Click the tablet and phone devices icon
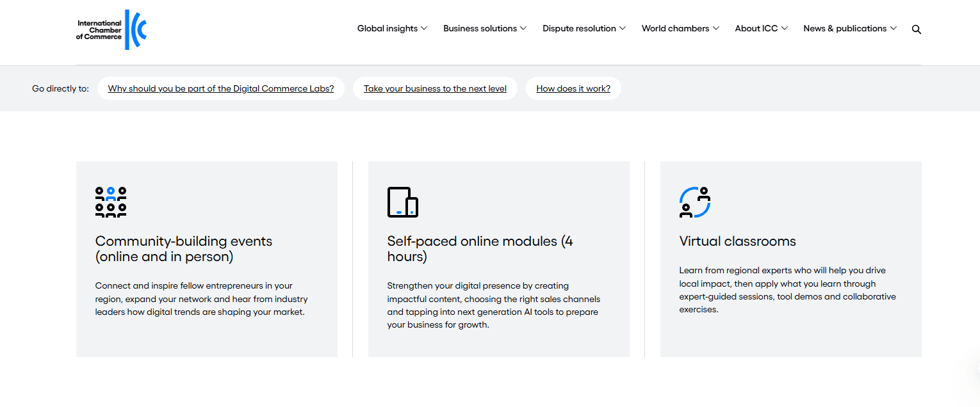This screenshot has width=980, height=407. pos(403,202)
